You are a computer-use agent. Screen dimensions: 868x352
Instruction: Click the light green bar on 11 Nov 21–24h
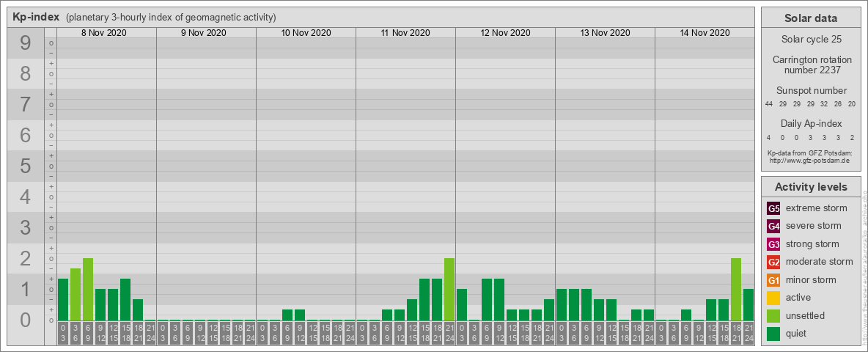(449, 289)
